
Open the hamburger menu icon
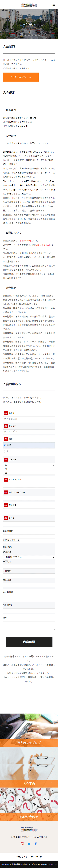54,5
